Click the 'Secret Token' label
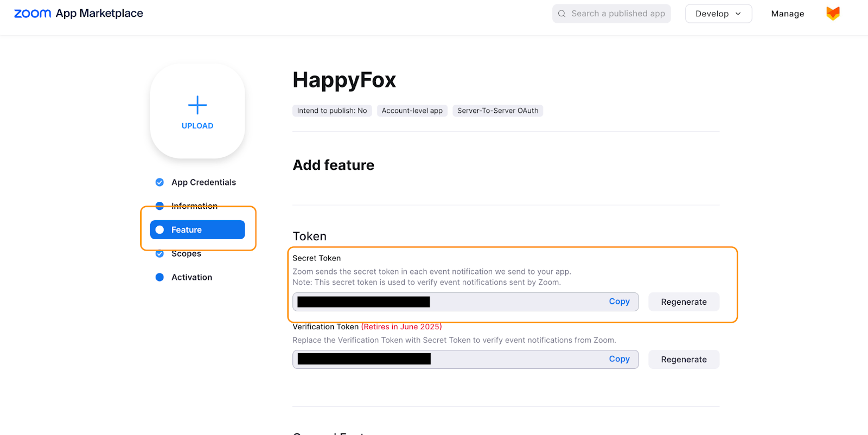The height and width of the screenshot is (435, 868). [317, 258]
